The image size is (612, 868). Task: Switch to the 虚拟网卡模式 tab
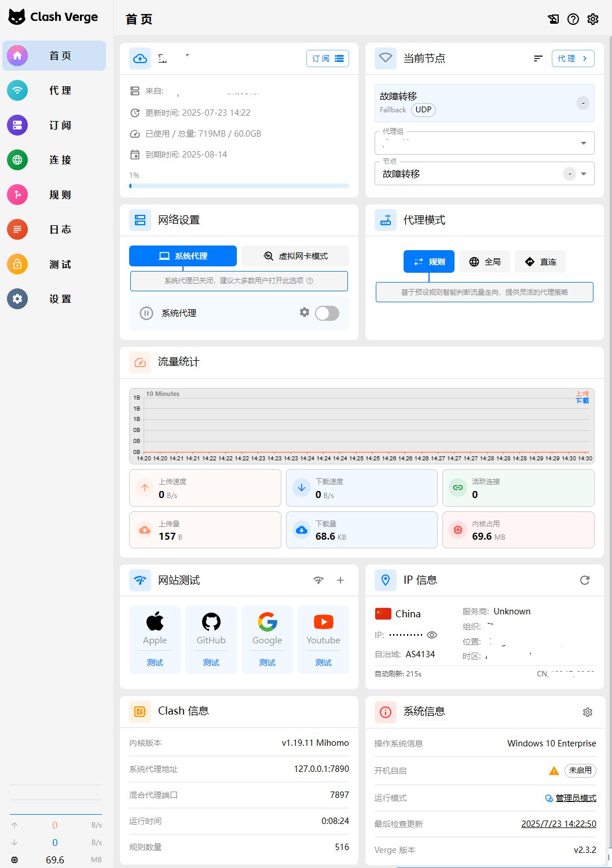295,256
